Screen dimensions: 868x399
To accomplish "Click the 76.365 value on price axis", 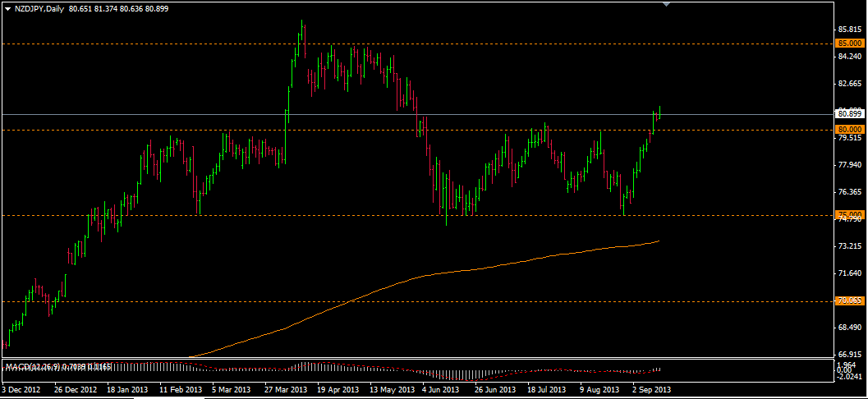I will [850, 192].
